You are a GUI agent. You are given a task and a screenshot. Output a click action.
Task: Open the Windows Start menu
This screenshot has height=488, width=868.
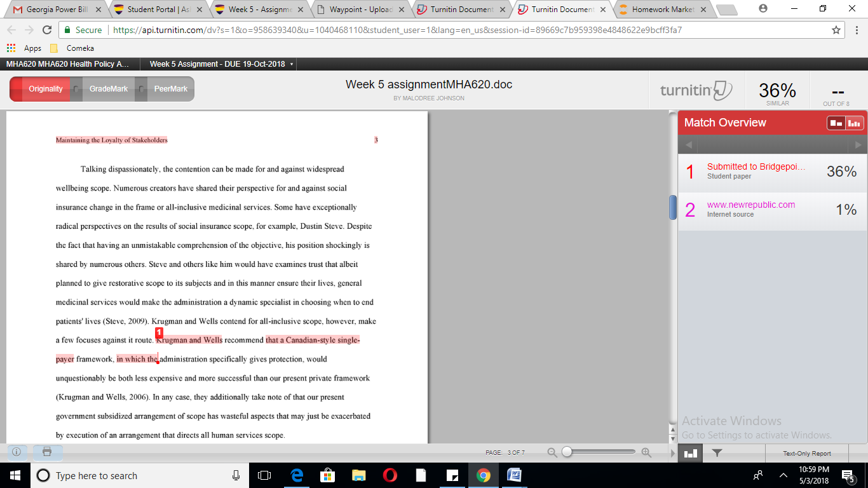15,475
